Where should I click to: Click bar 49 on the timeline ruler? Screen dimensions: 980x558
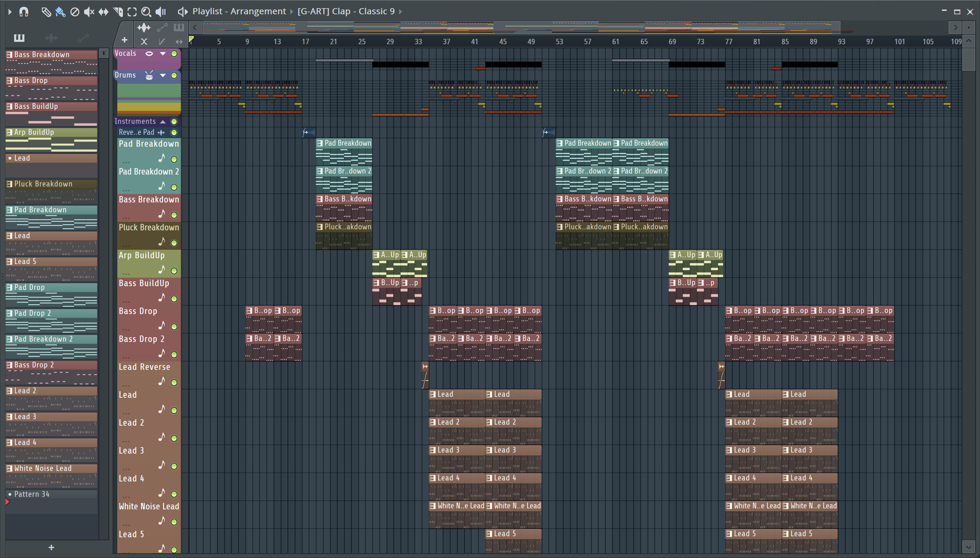click(531, 42)
